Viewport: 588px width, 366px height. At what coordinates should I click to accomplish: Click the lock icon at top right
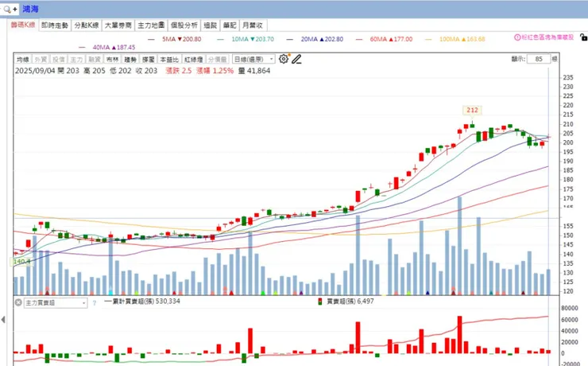[583, 37]
